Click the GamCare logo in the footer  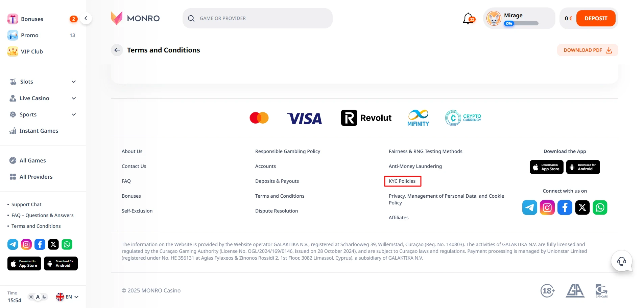tap(601, 290)
